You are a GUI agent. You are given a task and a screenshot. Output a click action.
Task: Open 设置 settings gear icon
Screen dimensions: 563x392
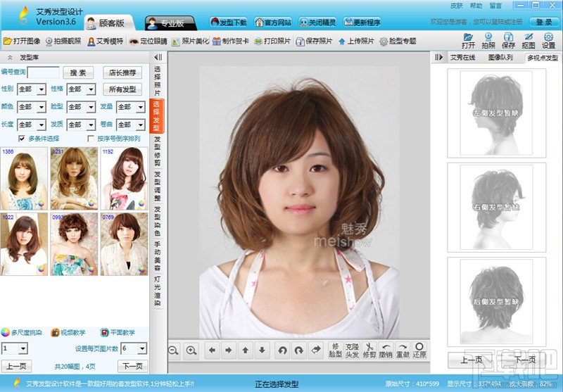(548, 41)
